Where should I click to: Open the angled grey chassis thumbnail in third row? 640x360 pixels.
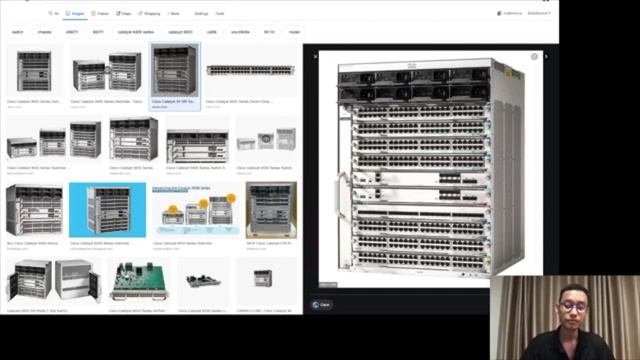tap(35, 210)
